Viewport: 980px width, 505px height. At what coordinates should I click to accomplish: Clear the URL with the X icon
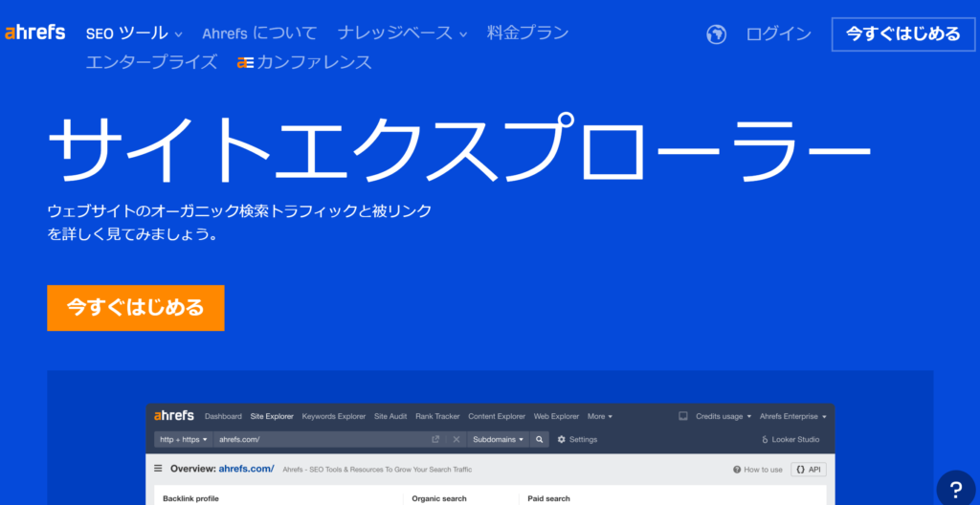(457, 439)
